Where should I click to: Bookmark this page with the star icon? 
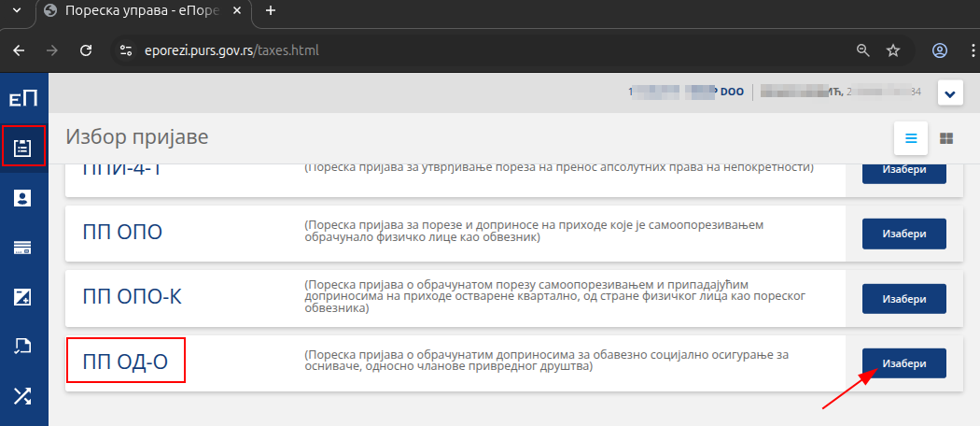893,50
